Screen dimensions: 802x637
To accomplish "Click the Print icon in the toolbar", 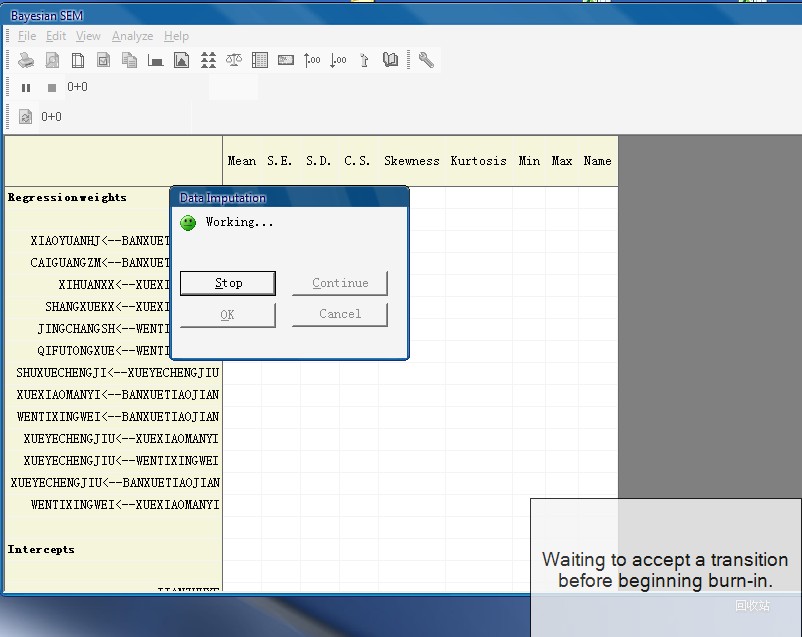I will (x=26, y=60).
